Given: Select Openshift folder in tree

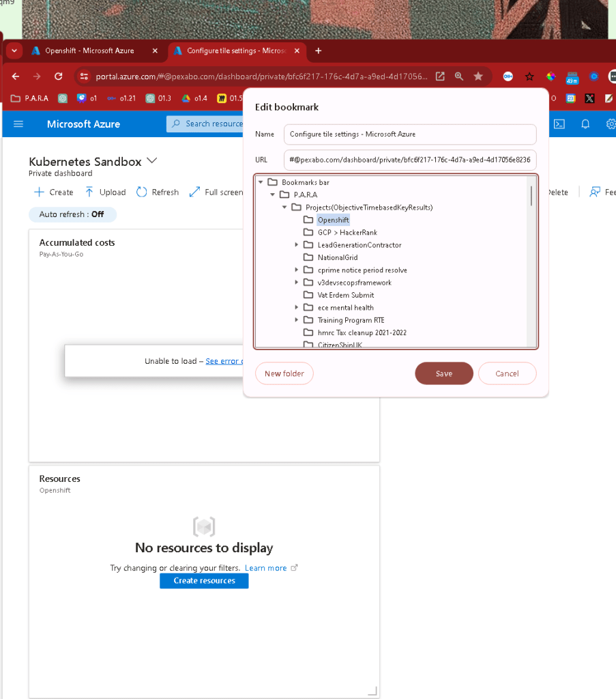Looking at the screenshot, I should click(x=333, y=220).
